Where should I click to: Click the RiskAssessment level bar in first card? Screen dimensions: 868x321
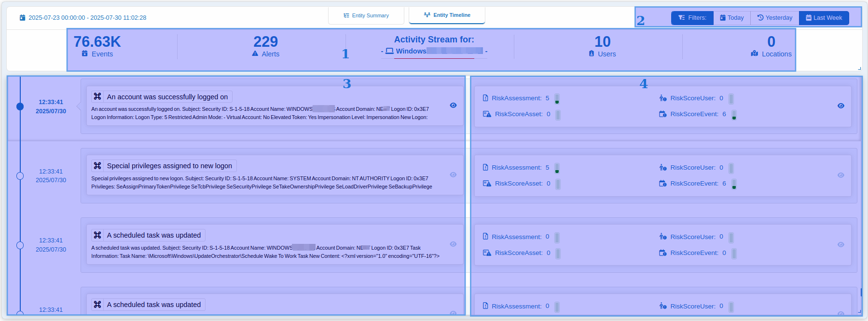tap(557, 99)
